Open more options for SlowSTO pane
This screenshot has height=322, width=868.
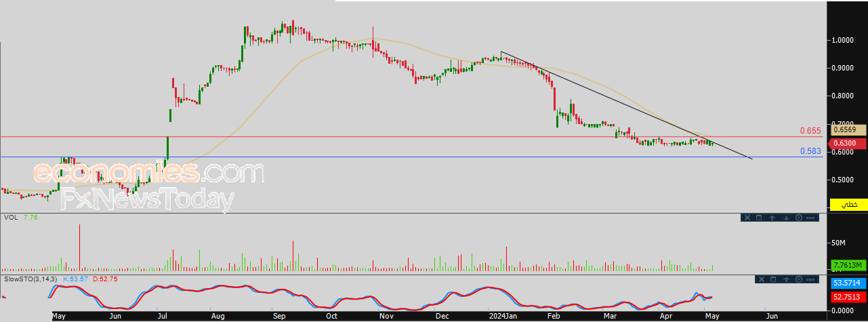pos(811,279)
